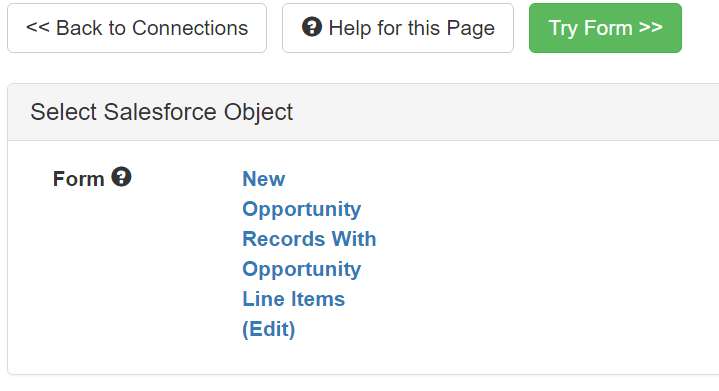Click the help icon beside Form label

click(x=122, y=177)
